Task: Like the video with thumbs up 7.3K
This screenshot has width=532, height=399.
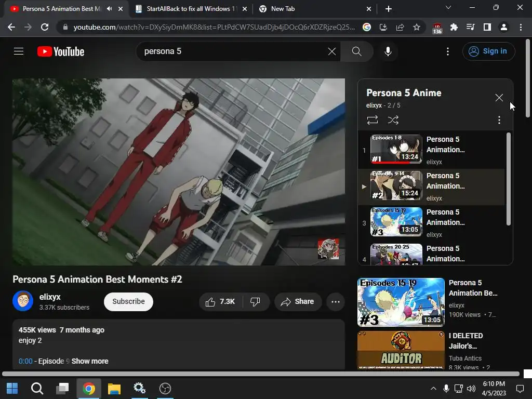Action: point(220,302)
